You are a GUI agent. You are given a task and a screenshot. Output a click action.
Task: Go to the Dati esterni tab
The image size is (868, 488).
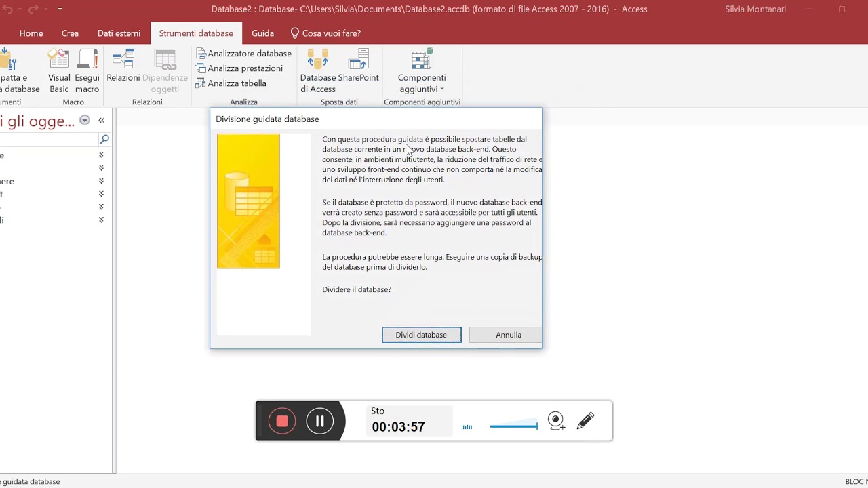tap(119, 33)
